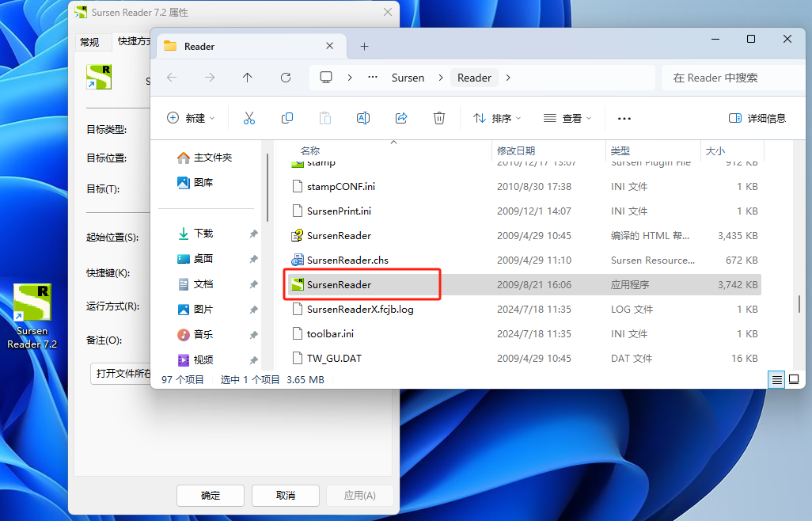The width and height of the screenshot is (812, 521).
Task: Go forward with the right arrow
Action: pos(210,78)
